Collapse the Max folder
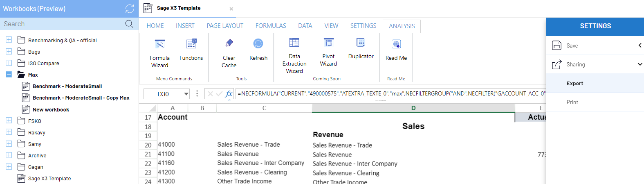The height and width of the screenshot is (184, 644). point(9,75)
